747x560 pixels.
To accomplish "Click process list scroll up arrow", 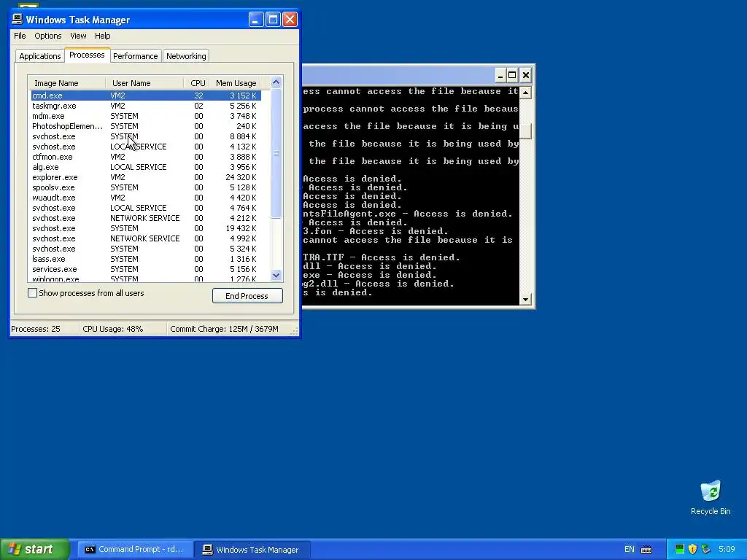I will click(x=276, y=82).
